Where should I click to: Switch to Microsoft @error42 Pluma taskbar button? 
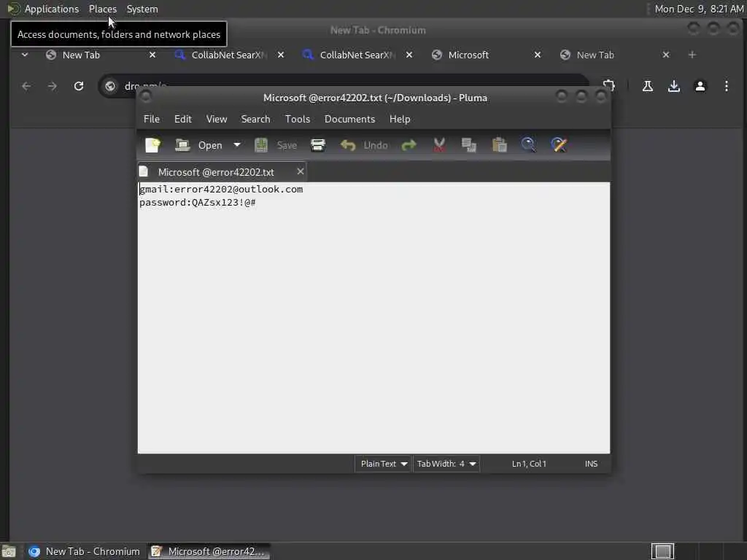tap(208, 551)
